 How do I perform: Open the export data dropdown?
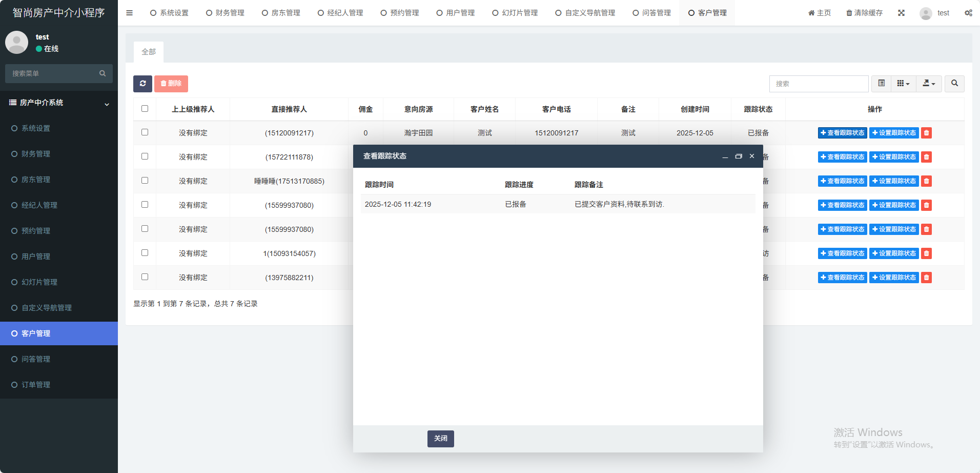point(929,84)
